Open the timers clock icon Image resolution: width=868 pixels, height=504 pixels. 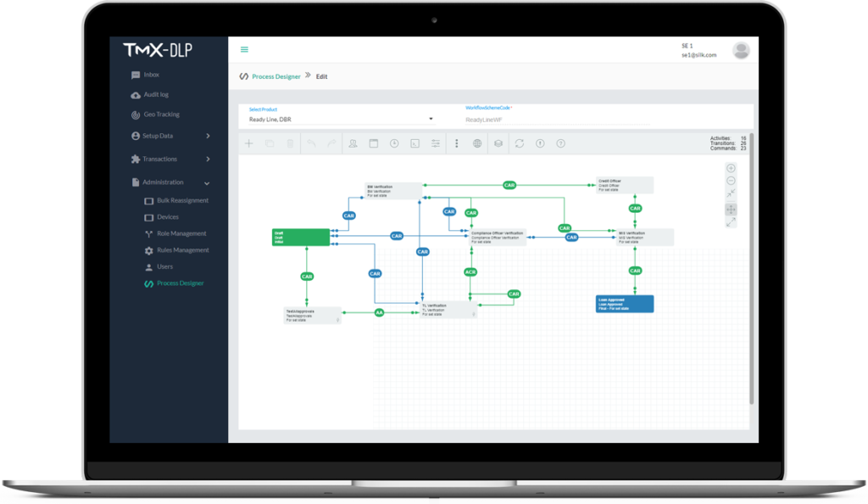pos(394,143)
